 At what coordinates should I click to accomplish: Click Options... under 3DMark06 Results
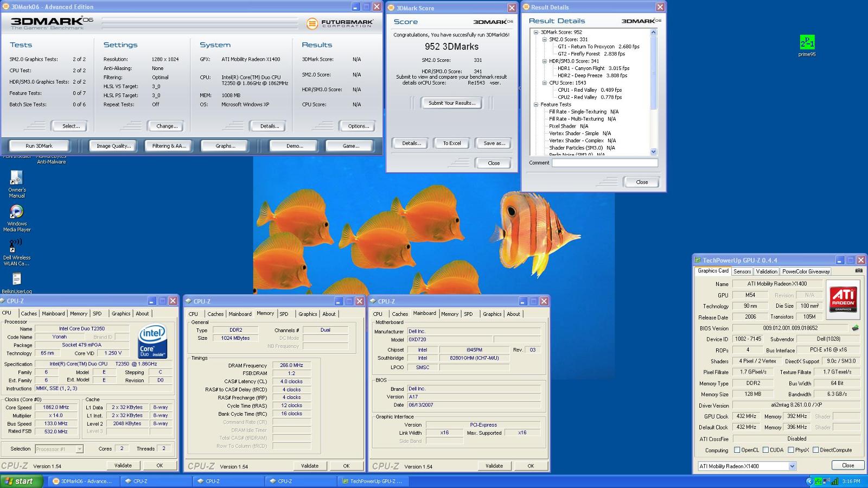(x=358, y=126)
